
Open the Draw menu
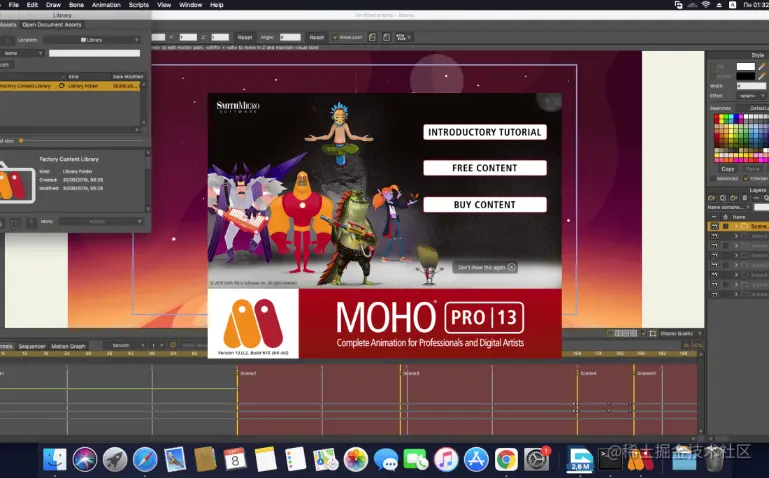(x=53, y=5)
